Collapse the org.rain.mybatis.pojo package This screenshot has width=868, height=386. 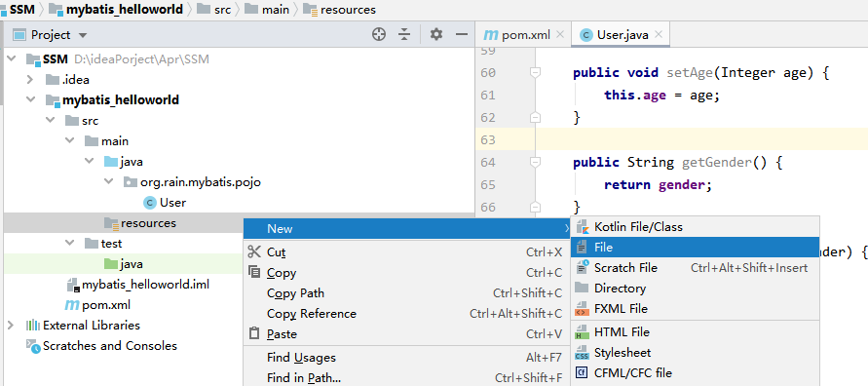108,182
